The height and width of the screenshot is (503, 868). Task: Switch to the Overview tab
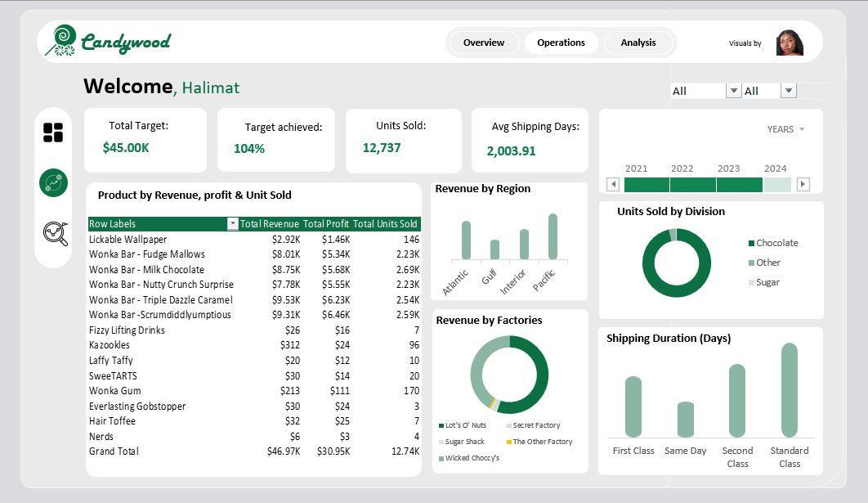click(484, 43)
